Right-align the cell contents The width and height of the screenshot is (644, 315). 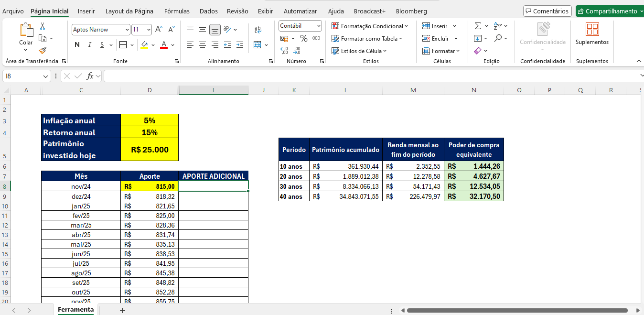(x=215, y=45)
